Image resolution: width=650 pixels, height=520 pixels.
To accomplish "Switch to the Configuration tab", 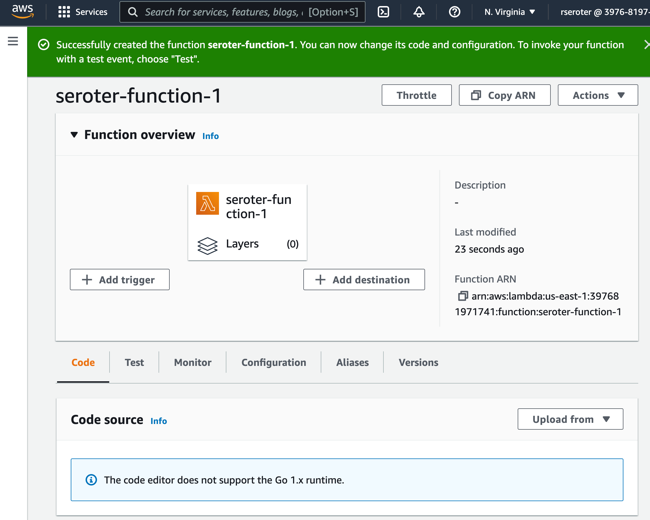I will click(273, 363).
